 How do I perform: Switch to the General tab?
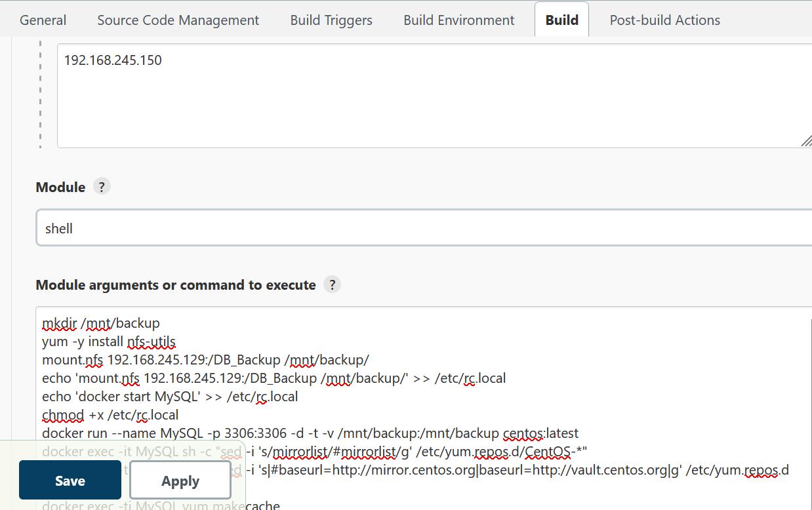[43, 20]
